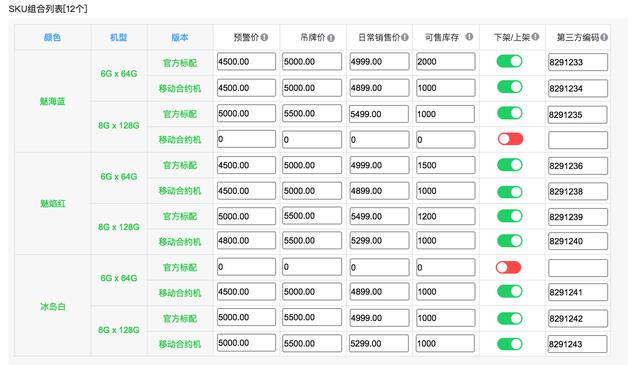Image resolution: width=640 pixels, height=365 pixels.
Task: Toggle the switch in the 8291239 row
Action: tap(510, 216)
